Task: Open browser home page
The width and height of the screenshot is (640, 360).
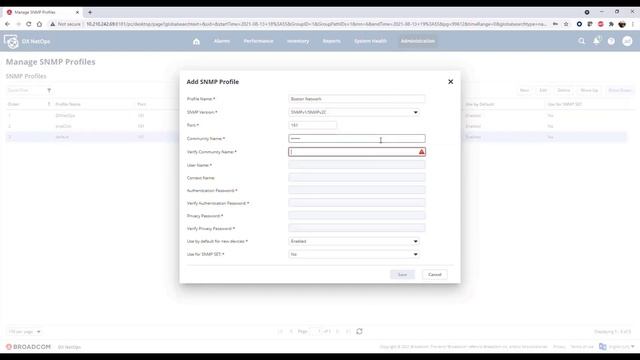Action: (39, 24)
